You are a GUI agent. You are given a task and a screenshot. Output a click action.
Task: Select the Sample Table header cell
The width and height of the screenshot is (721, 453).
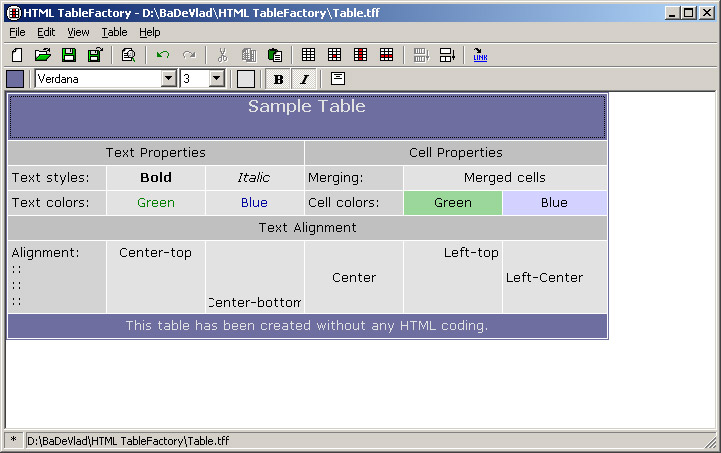pos(307,117)
